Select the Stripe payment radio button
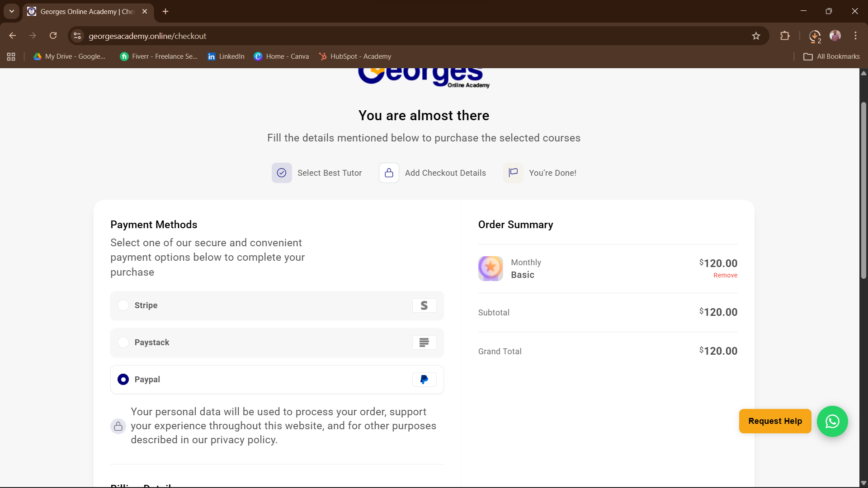The height and width of the screenshot is (488, 868). click(x=123, y=305)
